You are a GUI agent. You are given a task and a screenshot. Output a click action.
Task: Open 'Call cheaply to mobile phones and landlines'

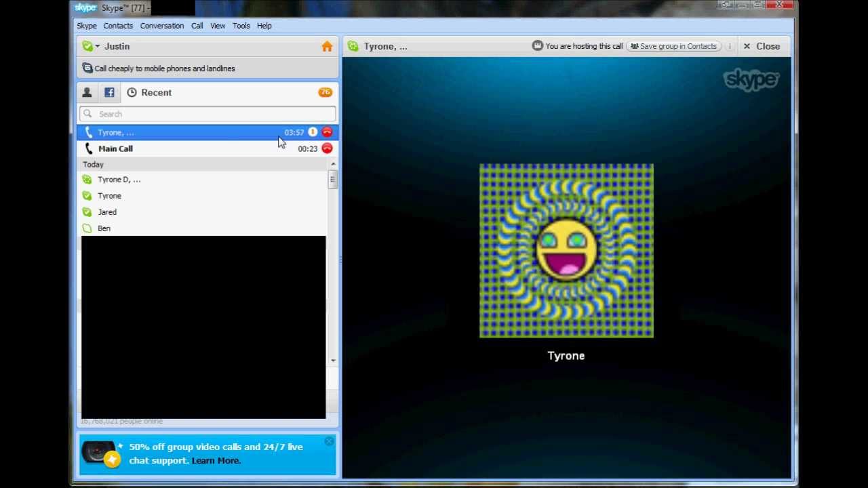pos(164,68)
